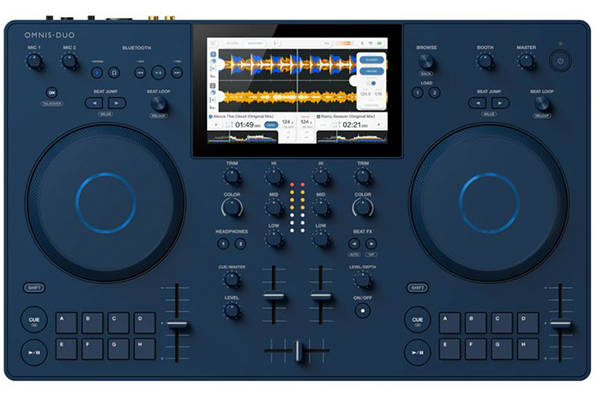The width and height of the screenshot is (600, 400).
Task: Click the Beat FX previous arrow
Action: 354,243
